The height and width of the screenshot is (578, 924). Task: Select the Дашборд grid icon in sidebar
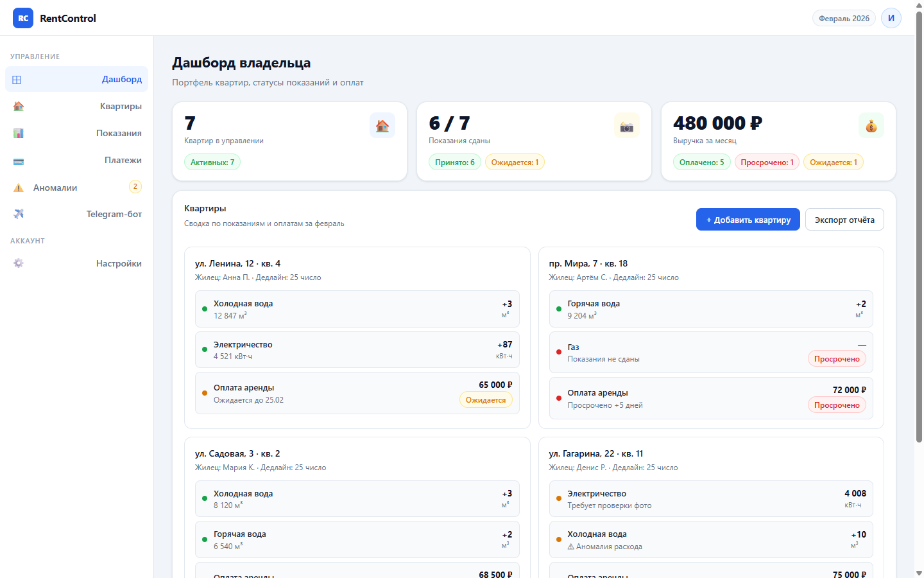tap(16, 79)
